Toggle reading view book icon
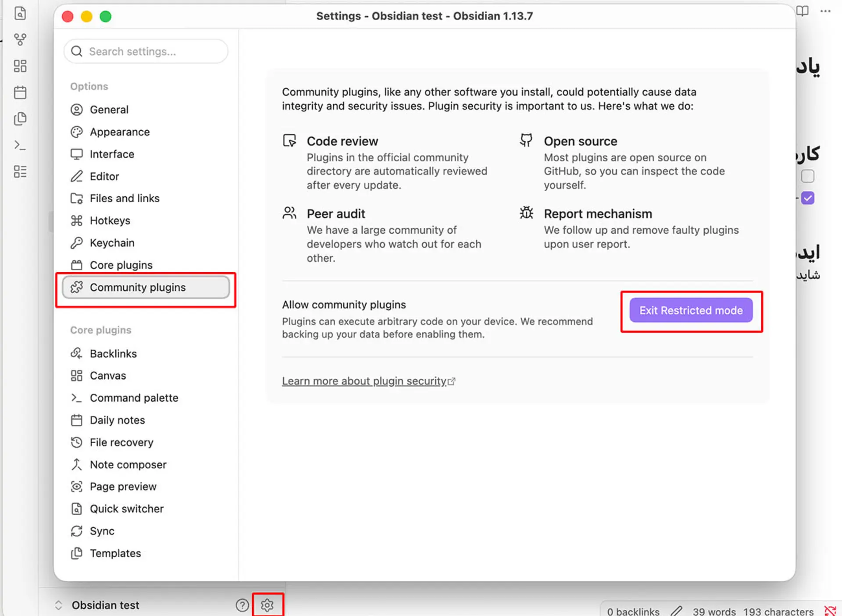Viewport: 842px width, 616px height. (x=802, y=11)
